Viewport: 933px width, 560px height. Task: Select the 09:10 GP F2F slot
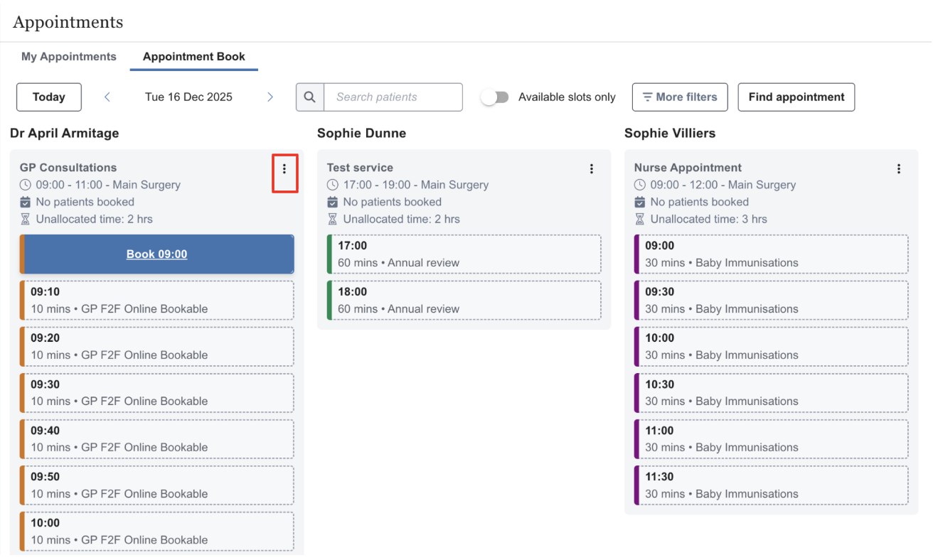(x=157, y=301)
